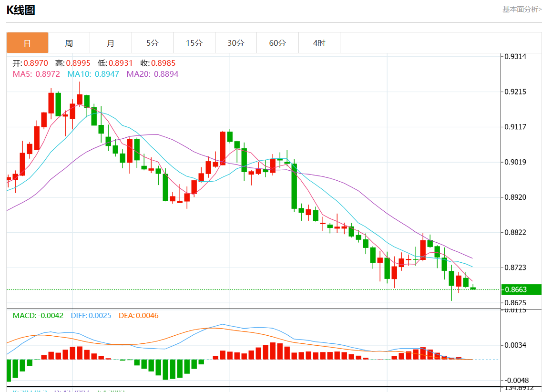Click the DIFF:0.0025 indicator label
The image size is (542, 392).
(x=91, y=316)
